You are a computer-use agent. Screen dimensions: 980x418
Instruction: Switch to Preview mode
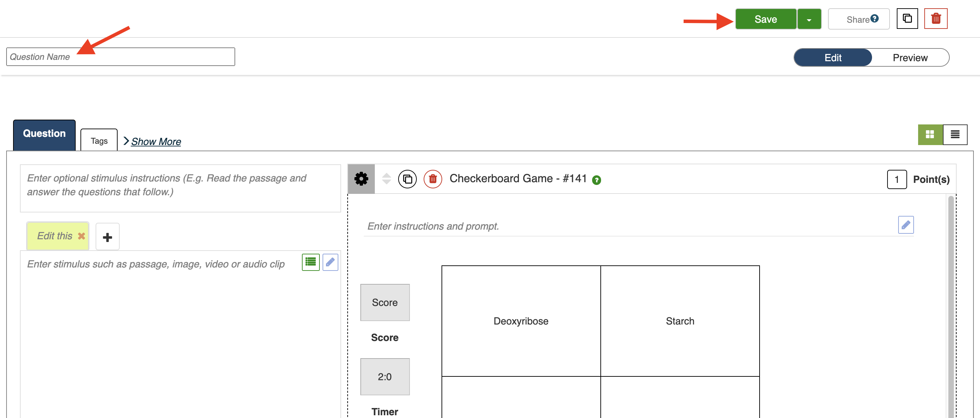pos(910,58)
